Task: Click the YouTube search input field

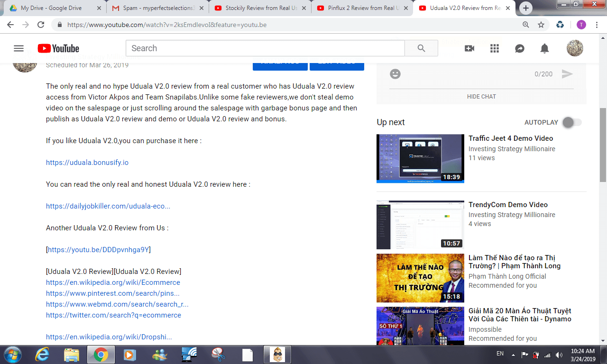Action: pos(265,48)
